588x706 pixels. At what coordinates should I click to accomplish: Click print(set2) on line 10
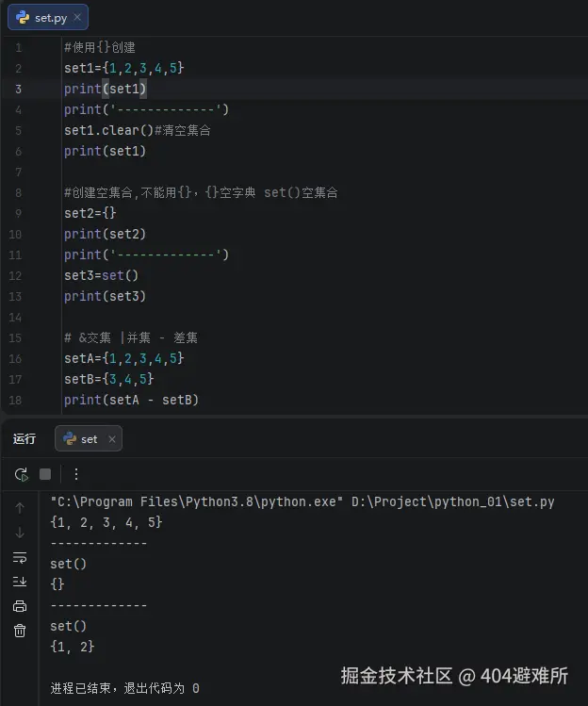[105, 234]
